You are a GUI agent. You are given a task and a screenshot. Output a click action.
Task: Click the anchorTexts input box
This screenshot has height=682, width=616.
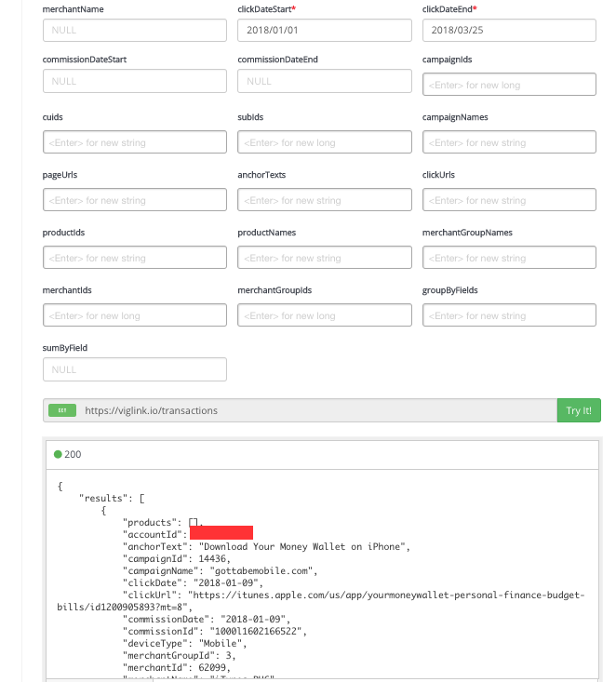324,200
